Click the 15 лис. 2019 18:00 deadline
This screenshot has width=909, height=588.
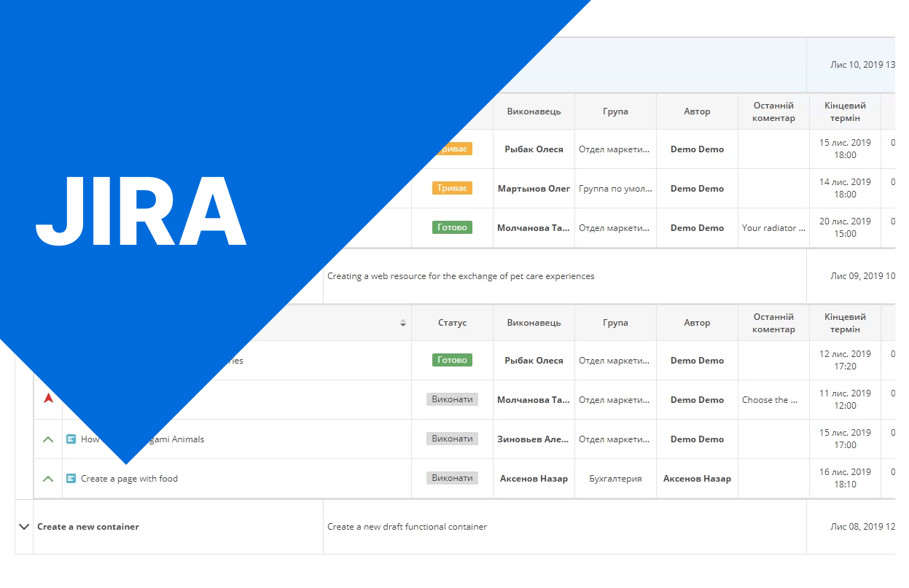pos(846,149)
